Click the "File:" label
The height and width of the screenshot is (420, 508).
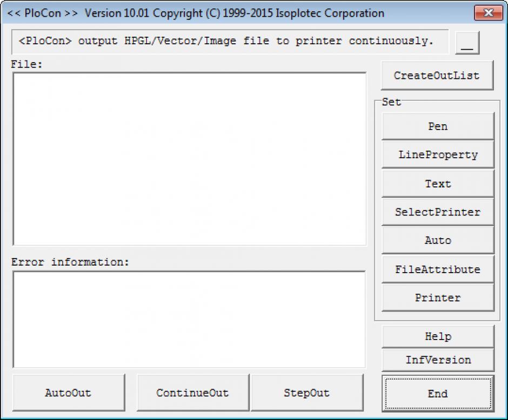[26, 64]
